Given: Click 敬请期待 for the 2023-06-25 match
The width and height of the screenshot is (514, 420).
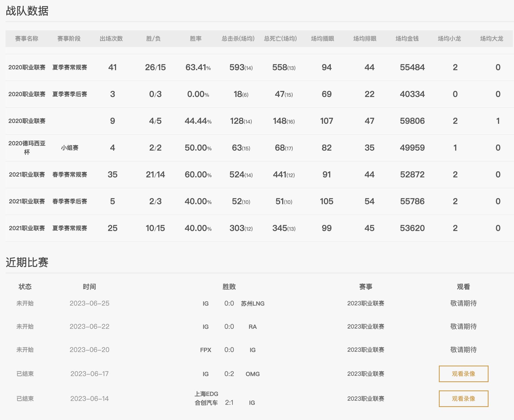Looking at the screenshot, I should click(463, 303).
